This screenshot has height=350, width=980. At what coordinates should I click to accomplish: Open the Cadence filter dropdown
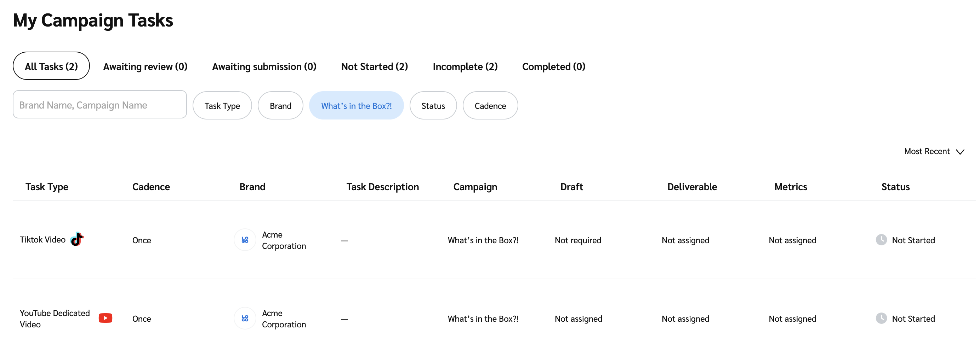pyautogui.click(x=490, y=106)
